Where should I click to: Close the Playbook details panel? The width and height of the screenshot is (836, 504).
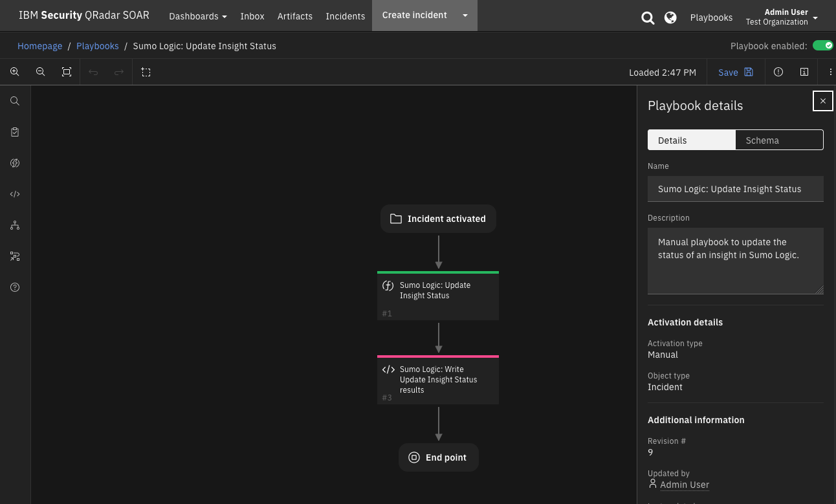823,101
